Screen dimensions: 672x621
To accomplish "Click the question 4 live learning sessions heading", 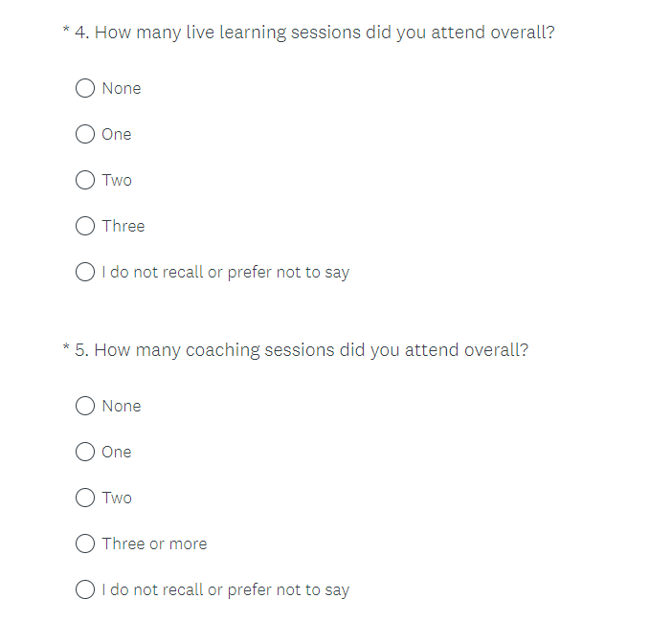I will point(315,33).
